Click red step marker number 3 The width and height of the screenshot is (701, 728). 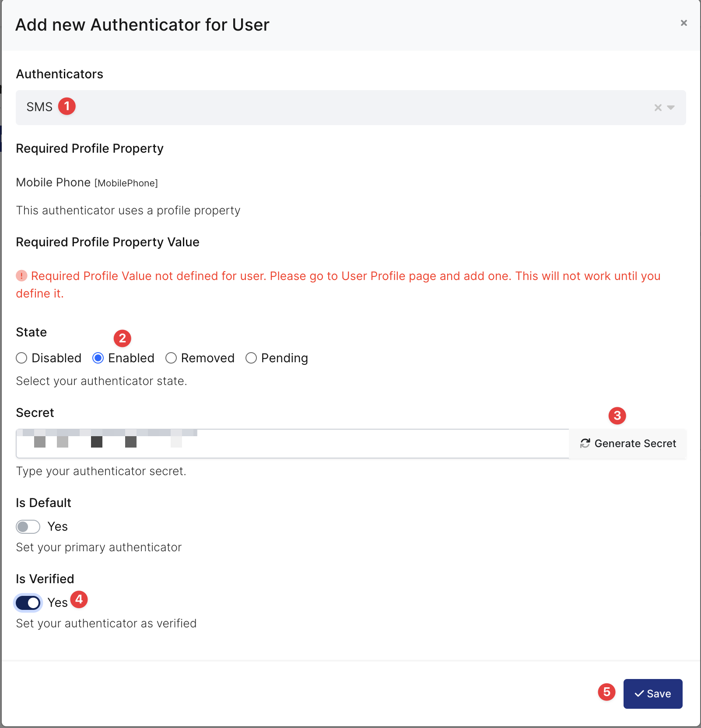click(617, 416)
